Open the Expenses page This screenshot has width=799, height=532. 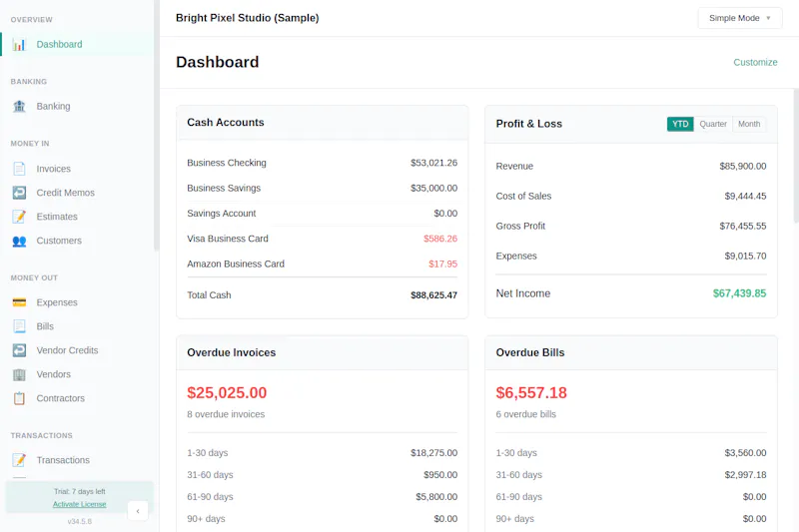(x=77, y=302)
